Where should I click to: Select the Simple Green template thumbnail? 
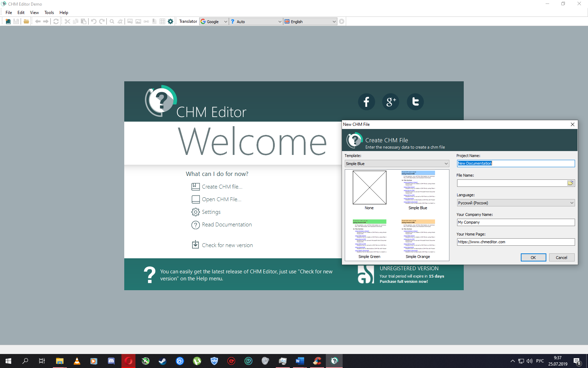coord(369,239)
